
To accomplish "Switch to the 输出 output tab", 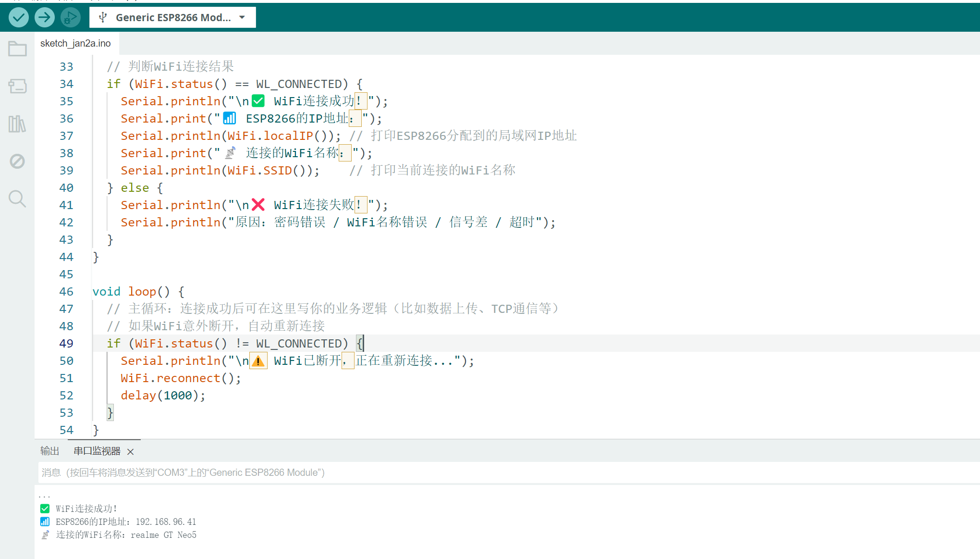I will click(49, 451).
